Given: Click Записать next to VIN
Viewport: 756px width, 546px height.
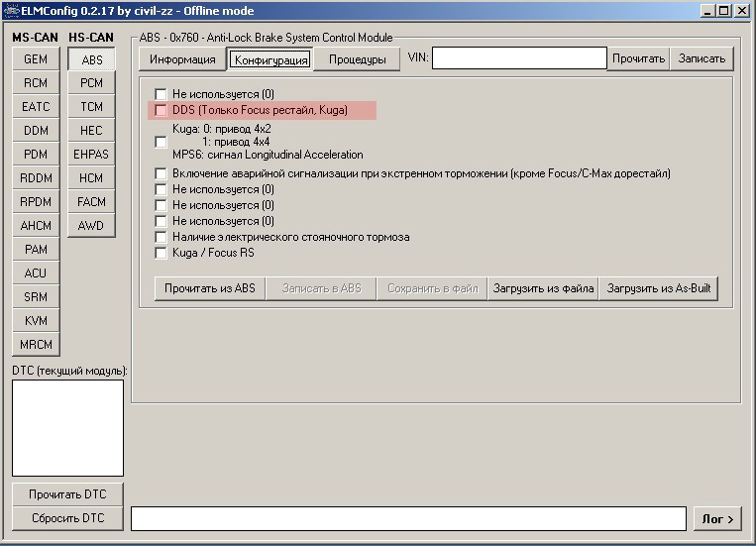Looking at the screenshot, I should tap(702, 58).
